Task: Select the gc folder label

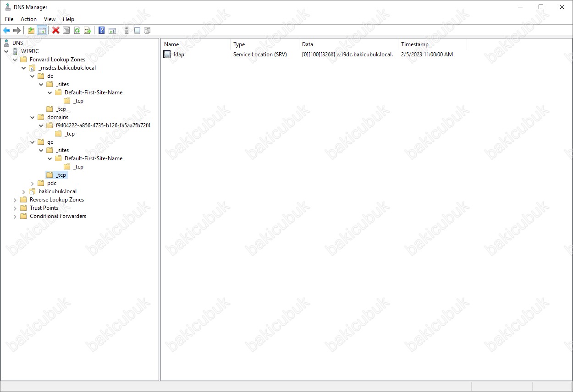Action: click(x=50, y=142)
